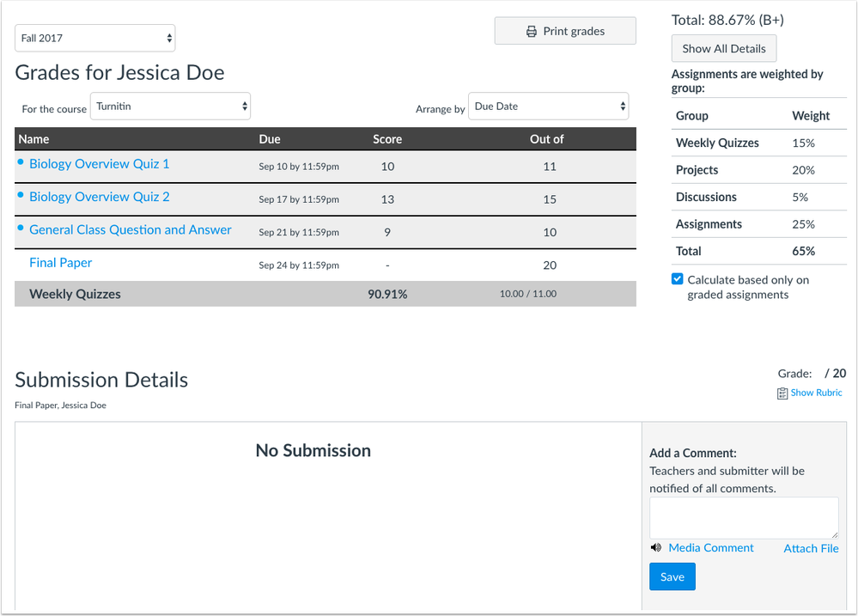Open Biology Overview Quiz 1
This screenshot has width=858, height=616.
99,163
